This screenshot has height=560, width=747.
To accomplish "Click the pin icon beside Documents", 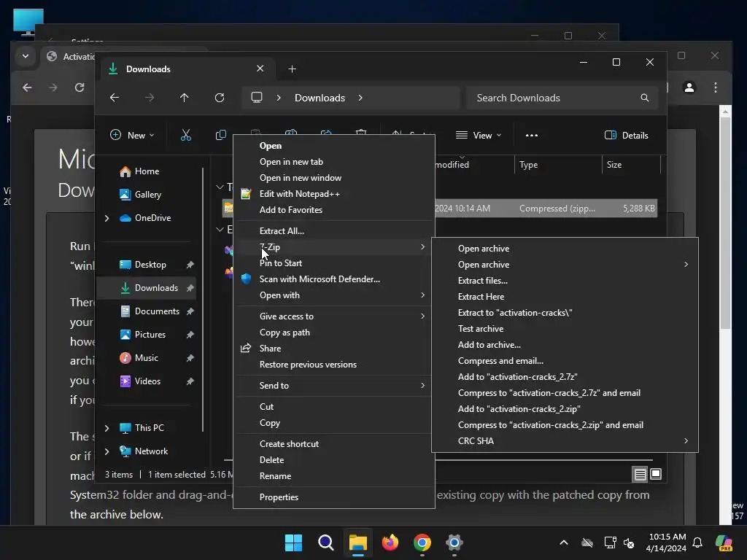I will click(190, 311).
